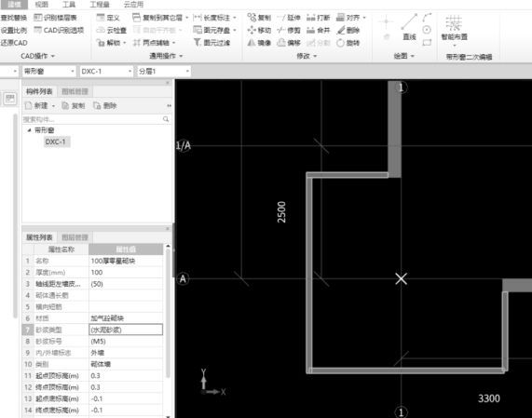This screenshot has height=418, width=532.
Task: Open the 图元过滤 element filter
Action: 211,43
